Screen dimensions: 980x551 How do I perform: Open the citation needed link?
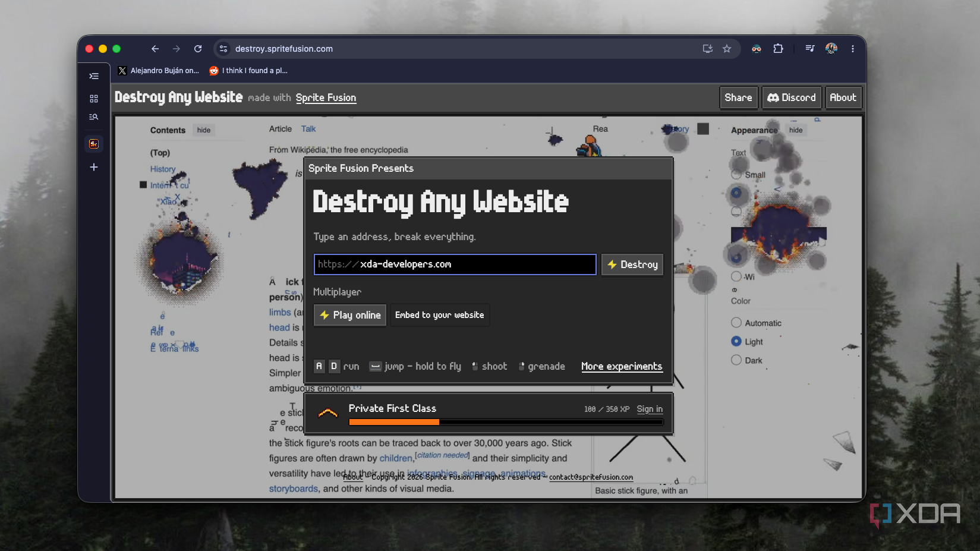[x=443, y=455]
